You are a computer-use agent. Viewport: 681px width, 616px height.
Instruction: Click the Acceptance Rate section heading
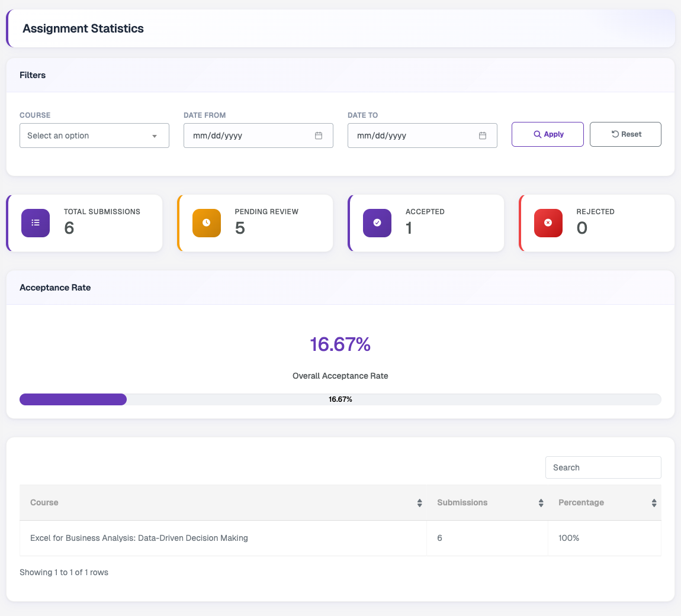(x=55, y=288)
